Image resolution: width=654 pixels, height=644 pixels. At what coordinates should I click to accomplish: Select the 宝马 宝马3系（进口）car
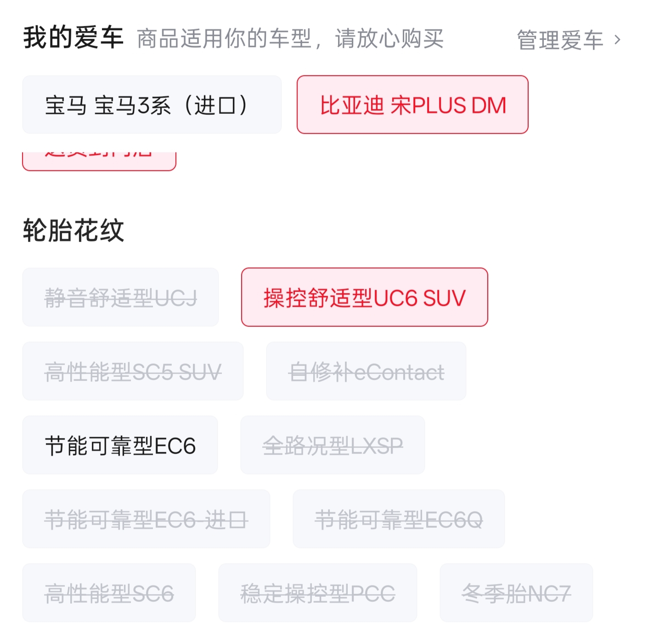pyautogui.click(x=152, y=105)
